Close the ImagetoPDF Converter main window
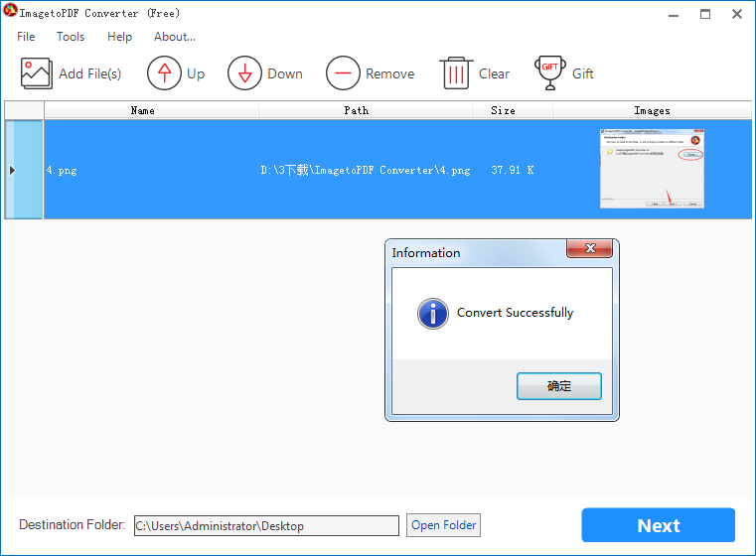 click(x=737, y=15)
